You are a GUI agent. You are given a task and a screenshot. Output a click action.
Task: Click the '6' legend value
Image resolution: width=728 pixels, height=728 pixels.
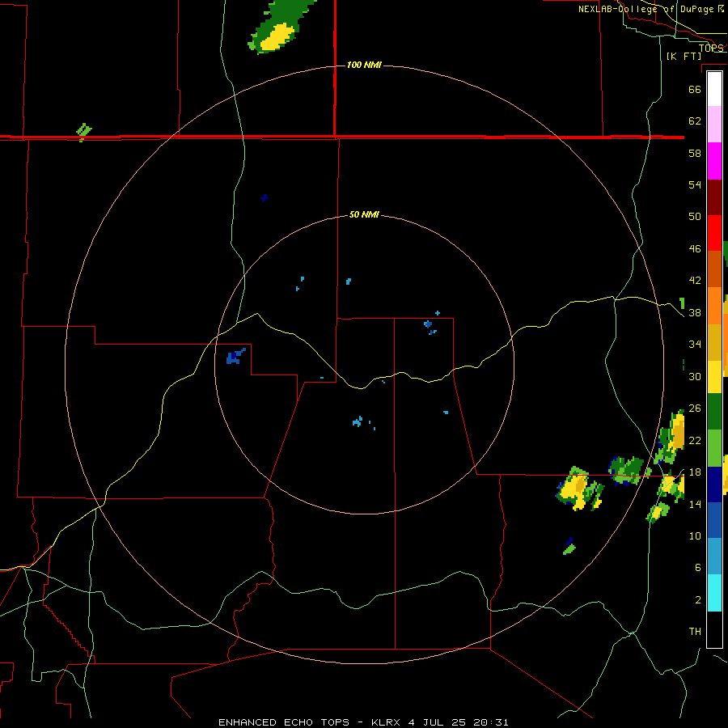(697, 567)
